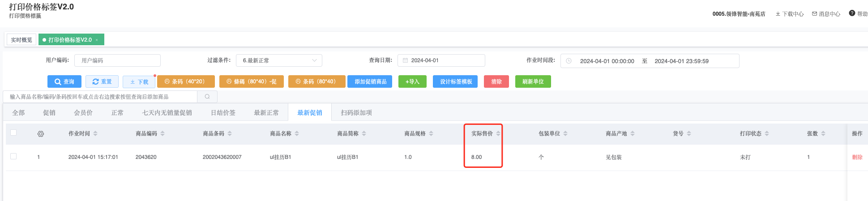Image resolution: width=868 pixels, height=201 pixels.
Task: Click the search magnifier icon beside product input
Action: 207,97
